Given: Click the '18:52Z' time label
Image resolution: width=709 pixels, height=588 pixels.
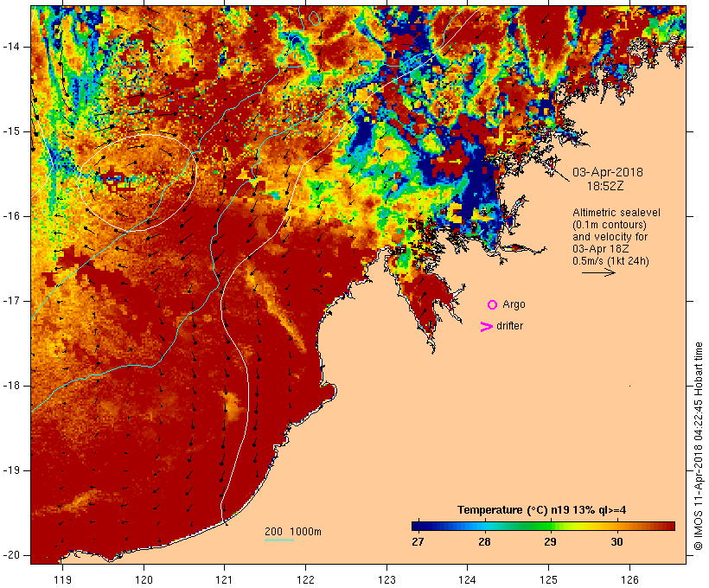Looking at the screenshot, I should (605, 186).
